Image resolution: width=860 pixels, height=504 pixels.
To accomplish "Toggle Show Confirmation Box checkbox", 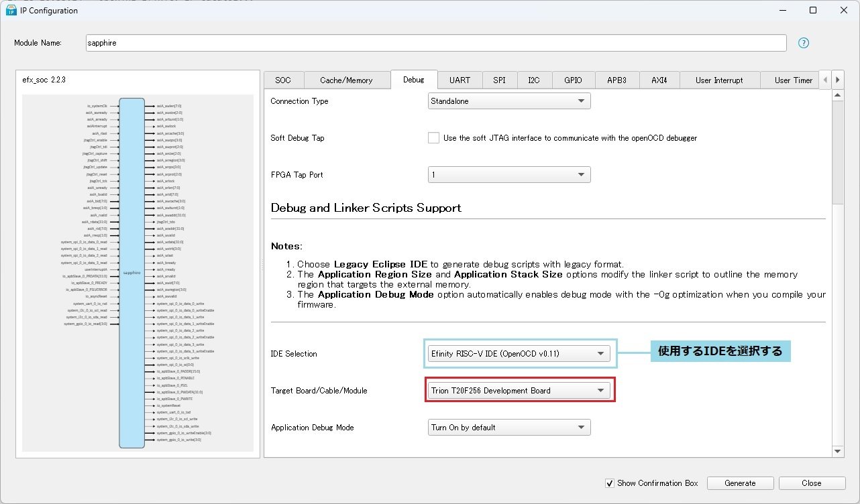I will [609, 483].
